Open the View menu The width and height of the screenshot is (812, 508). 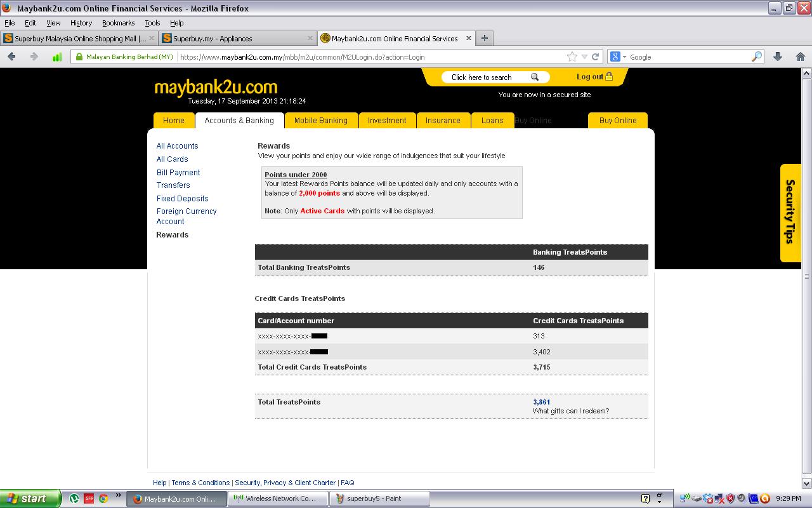point(53,23)
